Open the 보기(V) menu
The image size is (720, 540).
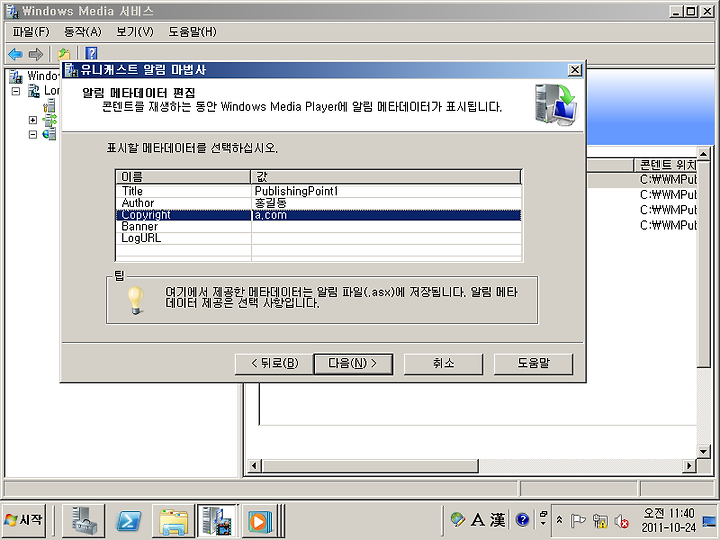(135, 32)
